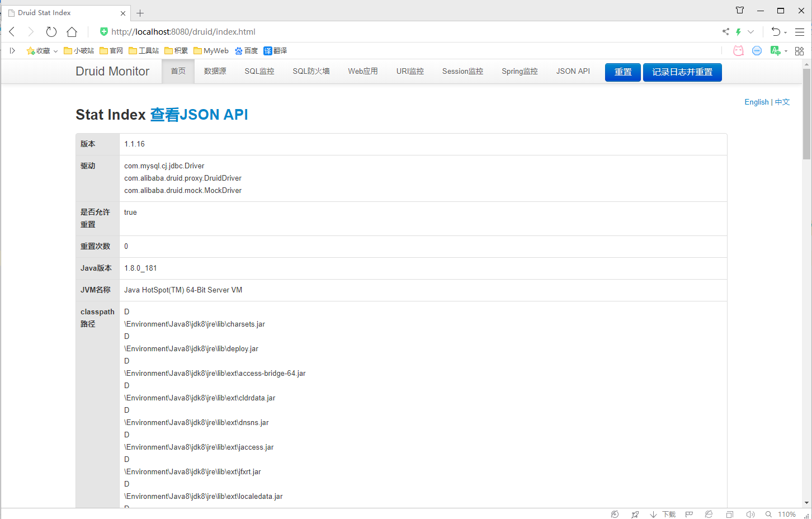The height and width of the screenshot is (519, 812).
Task: Open the extensions manager grid icon
Action: point(799,51)
